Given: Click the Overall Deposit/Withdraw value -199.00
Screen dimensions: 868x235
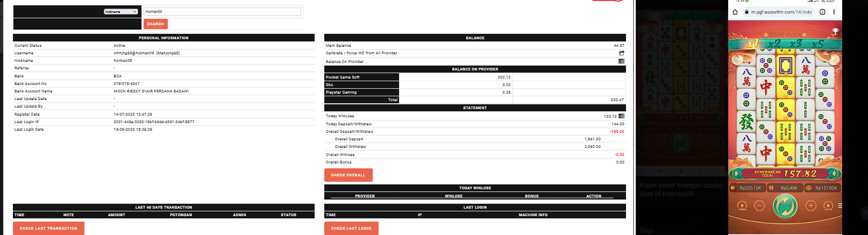Looking at the screenshot, I should coord(617,131).
